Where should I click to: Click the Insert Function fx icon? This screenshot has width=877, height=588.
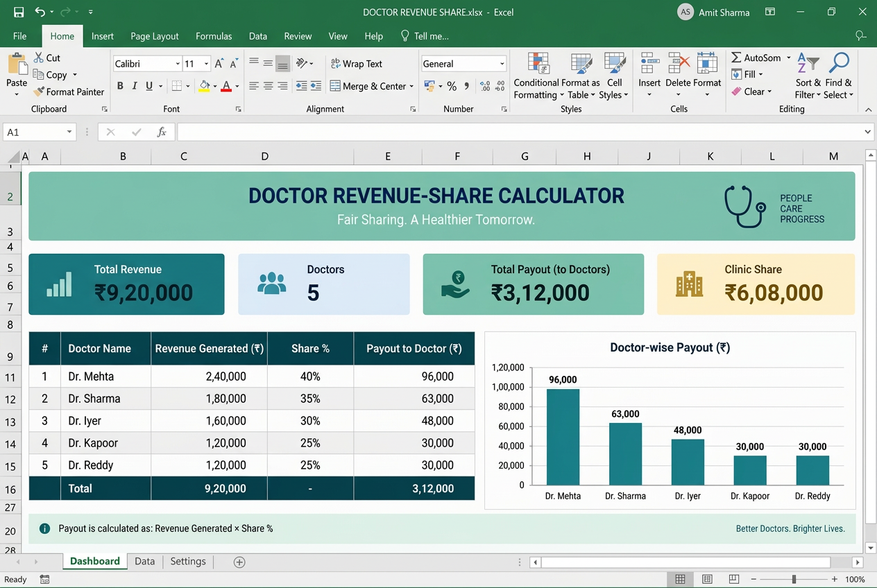[161, 132]
